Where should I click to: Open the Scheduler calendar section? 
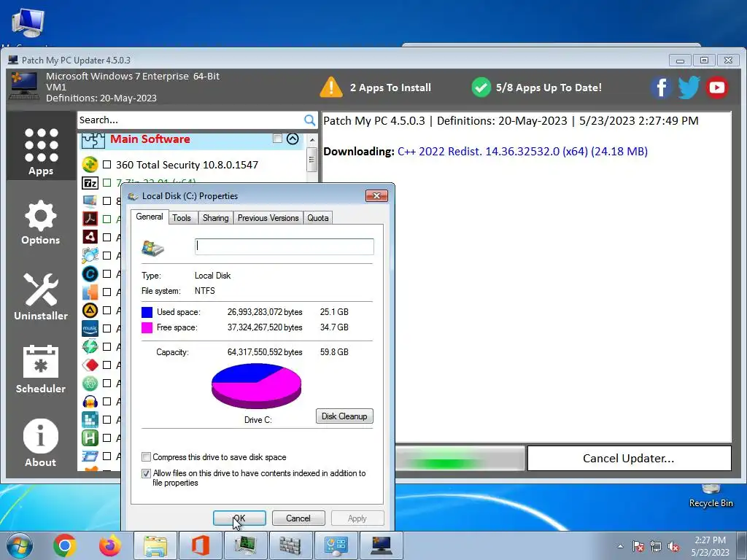point(41,369)
